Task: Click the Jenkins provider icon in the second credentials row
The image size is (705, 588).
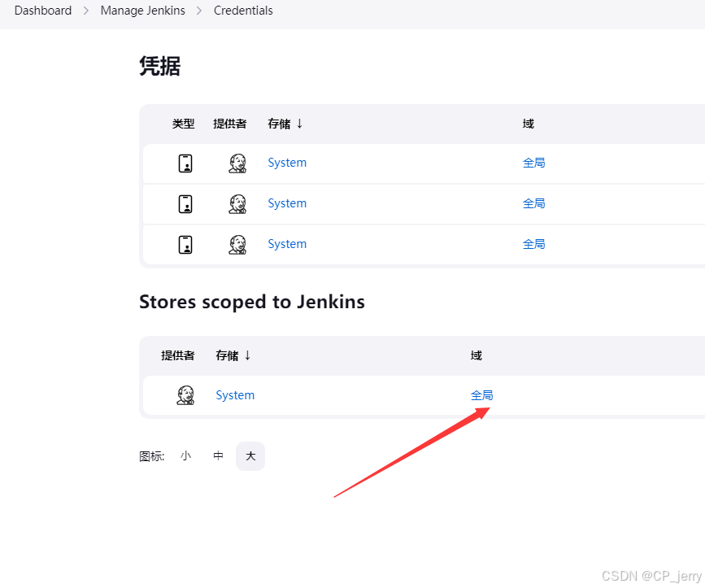Action: tap(237, 203)
